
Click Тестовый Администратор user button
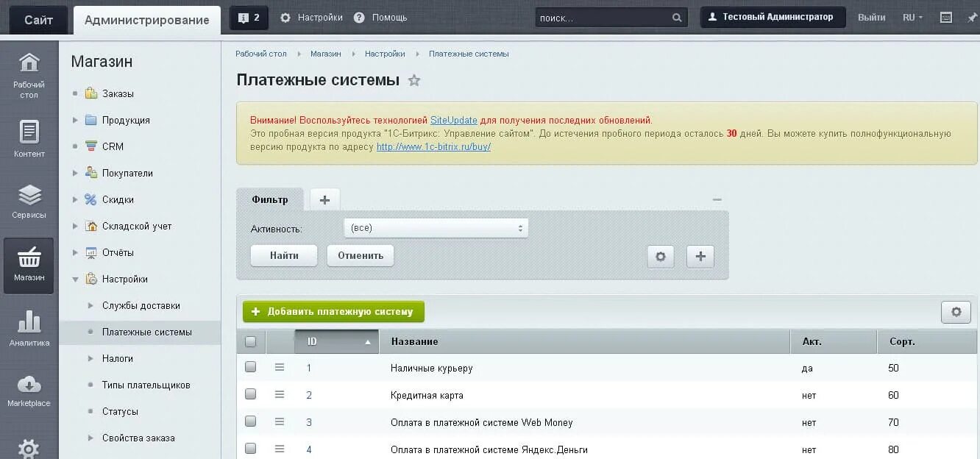coord(773,17)
